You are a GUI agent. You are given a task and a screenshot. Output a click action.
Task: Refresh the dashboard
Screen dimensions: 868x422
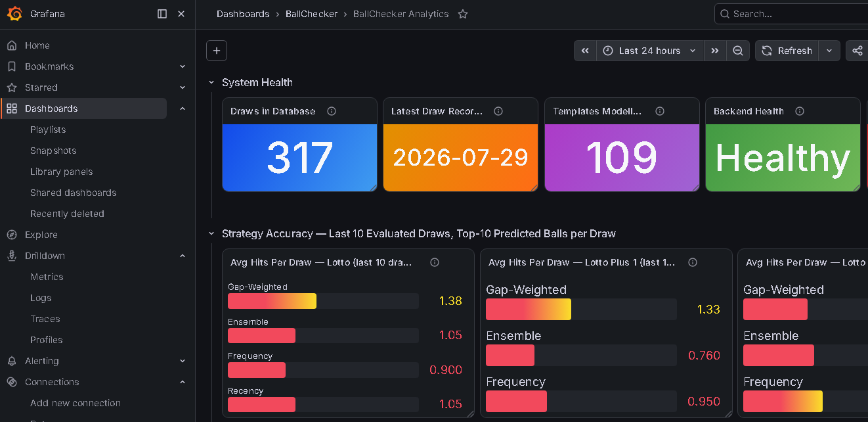(787, 51)
